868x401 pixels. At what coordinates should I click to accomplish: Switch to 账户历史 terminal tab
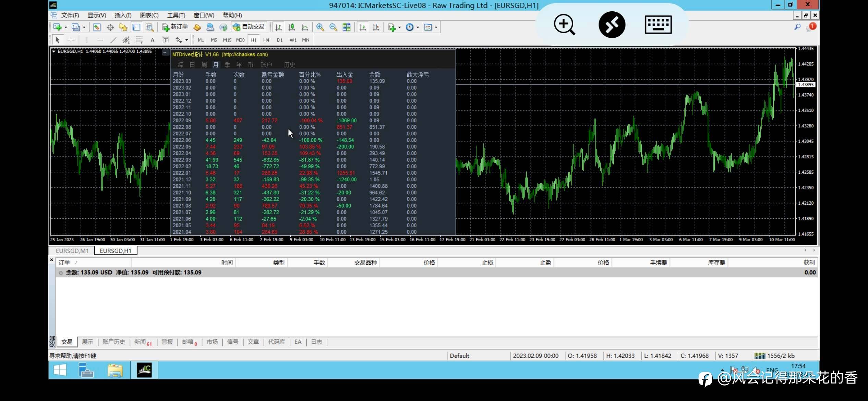coord(113,342)
